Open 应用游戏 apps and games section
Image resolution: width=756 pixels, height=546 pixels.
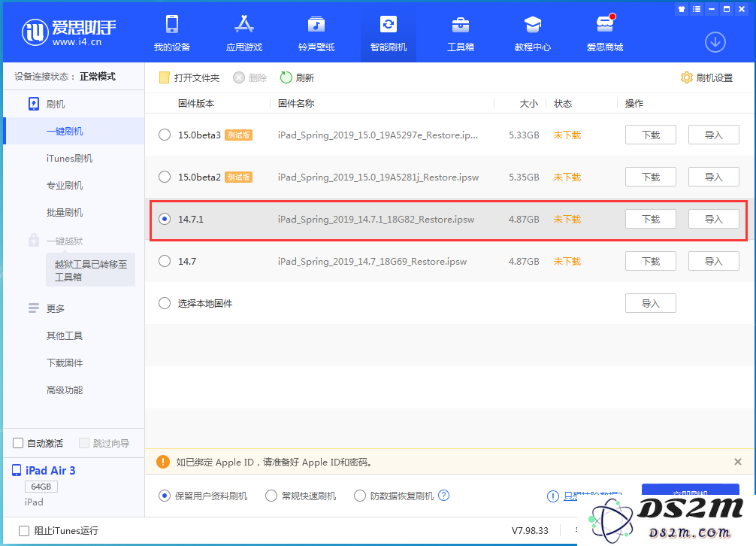click(x=244, y=33)
